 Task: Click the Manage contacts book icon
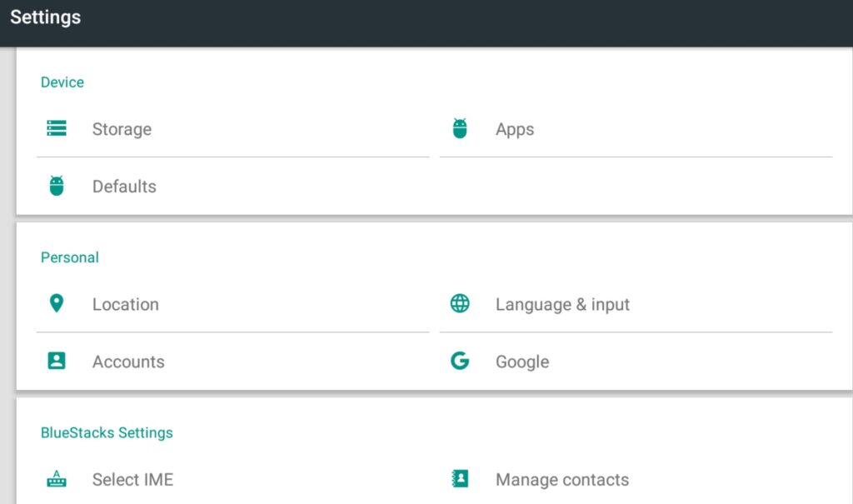[x=460, y=479]
